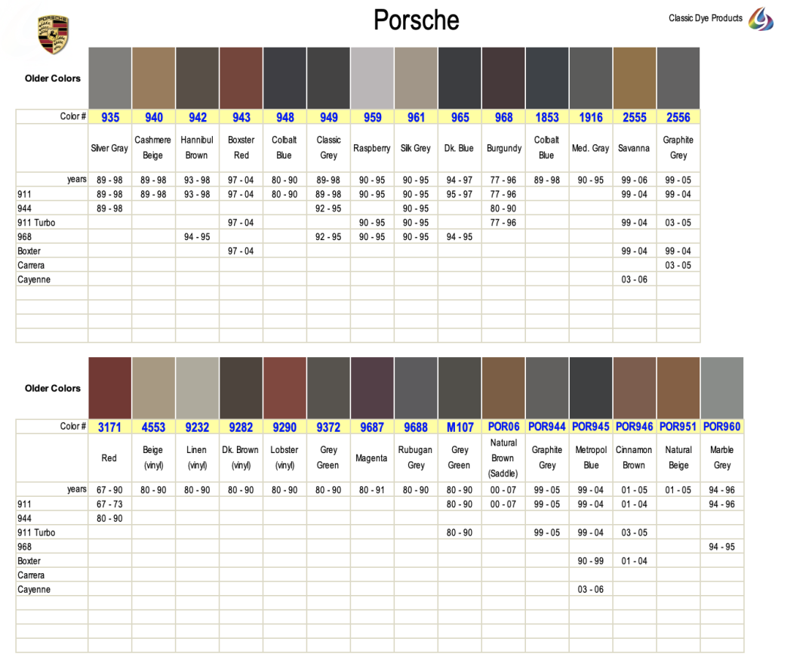This screenshot has height=666, width=812.
Task: Click the Porsche page title
Action: [416, 20]
